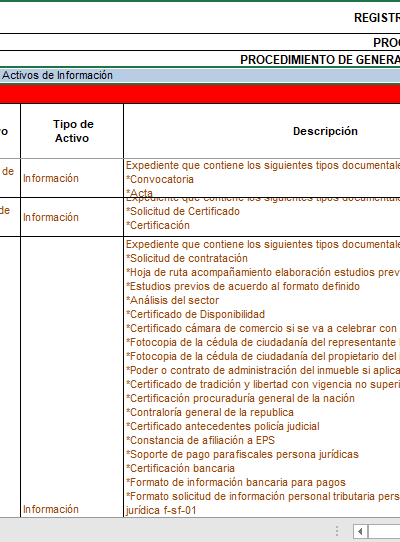Image resolution: width=400 pixels, height=542 pixels.
Task: Click the horizontal scrollbar left arrow
Action: pyautogui.click(x=360, y=531)
